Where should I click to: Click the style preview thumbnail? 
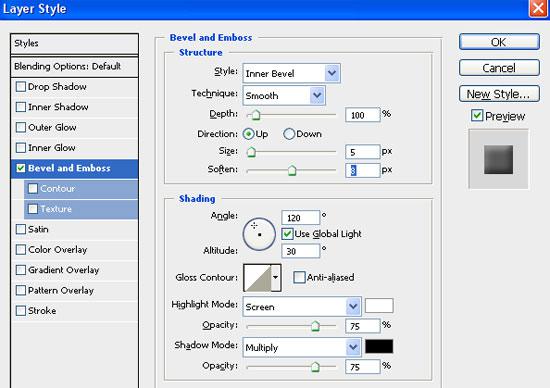498,159
